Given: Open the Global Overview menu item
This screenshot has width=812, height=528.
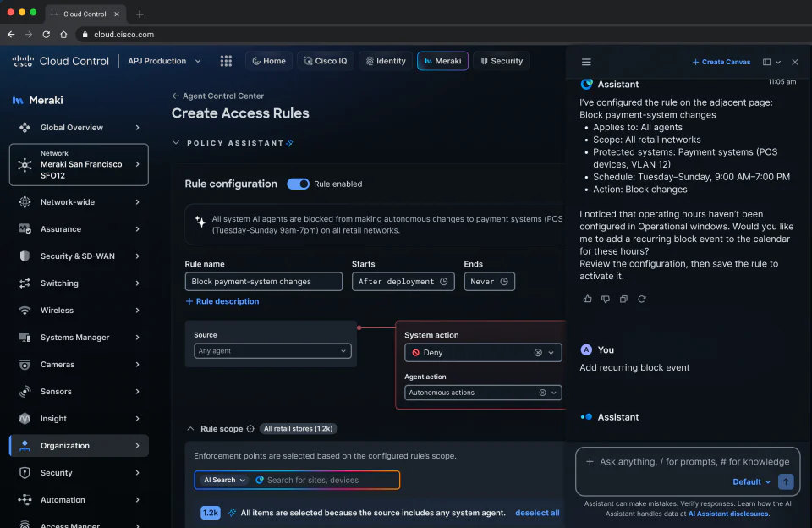Looking at the screenshot, I should pos(79,128).
